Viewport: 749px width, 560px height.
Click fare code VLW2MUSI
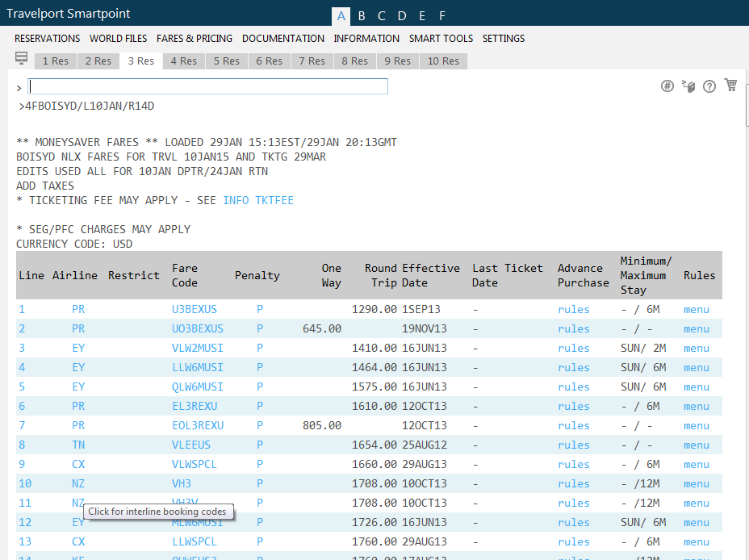pyautogui.click(x=198, y=348)
